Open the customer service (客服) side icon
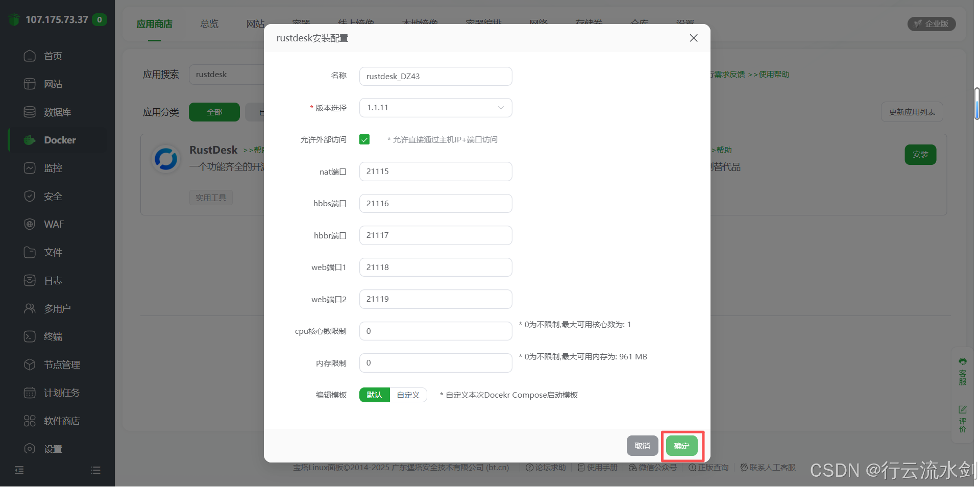 point(963,372)
